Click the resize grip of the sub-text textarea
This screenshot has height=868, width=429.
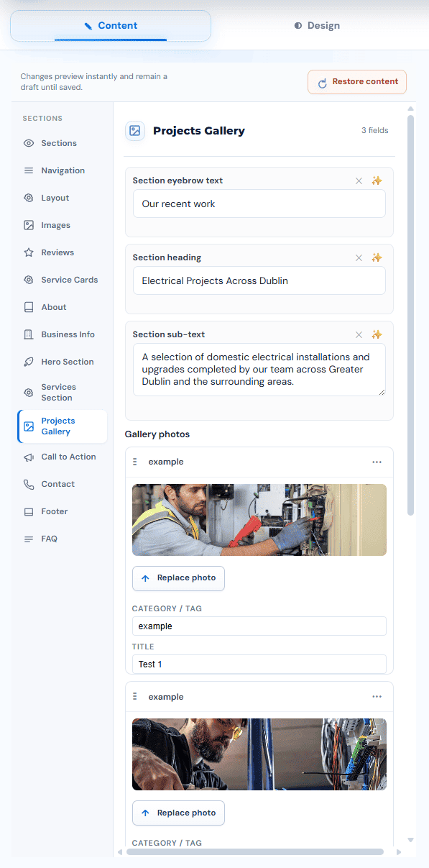point(382,392)
